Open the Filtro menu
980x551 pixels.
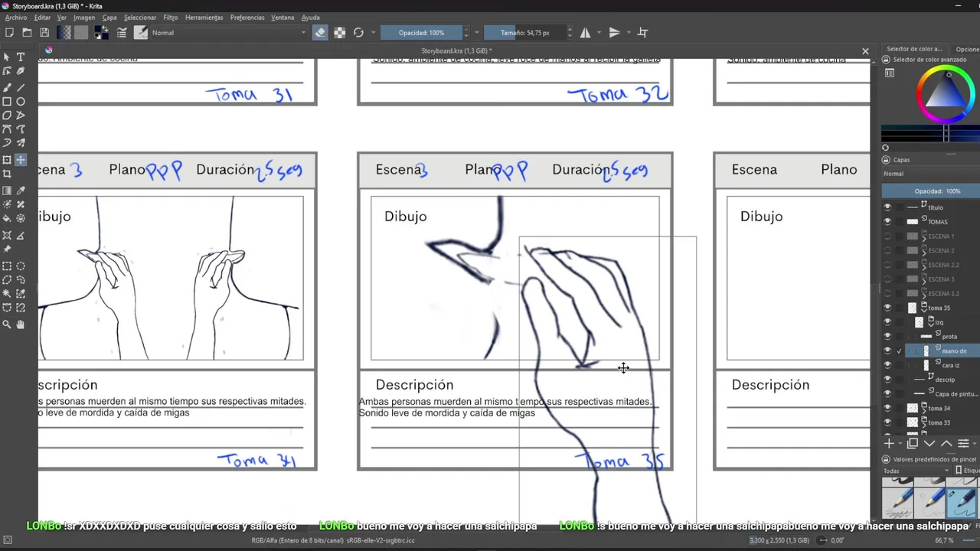pyautogui.click(x=170, y=18)
